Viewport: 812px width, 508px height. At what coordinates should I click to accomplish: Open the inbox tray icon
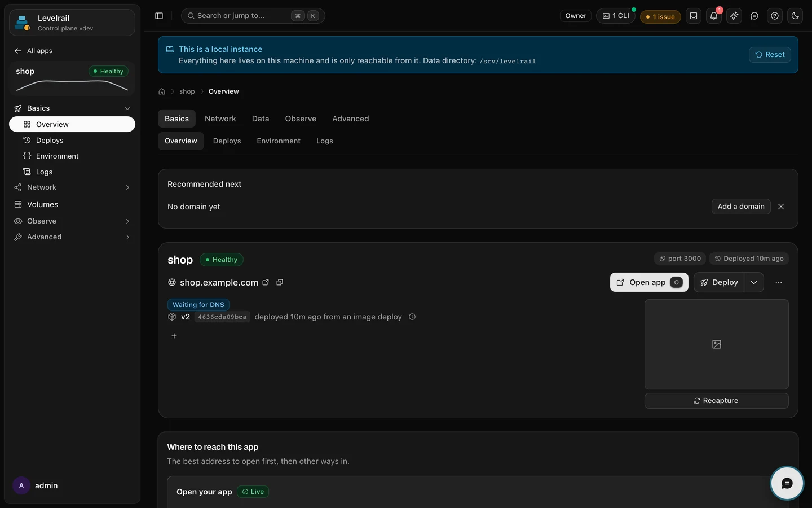point(694,16)
